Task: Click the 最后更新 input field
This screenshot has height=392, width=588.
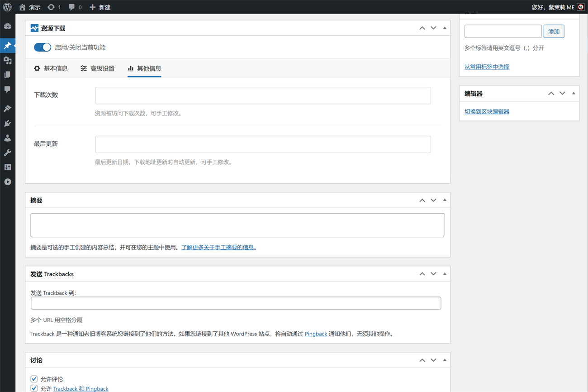Action: pos(263,144)
